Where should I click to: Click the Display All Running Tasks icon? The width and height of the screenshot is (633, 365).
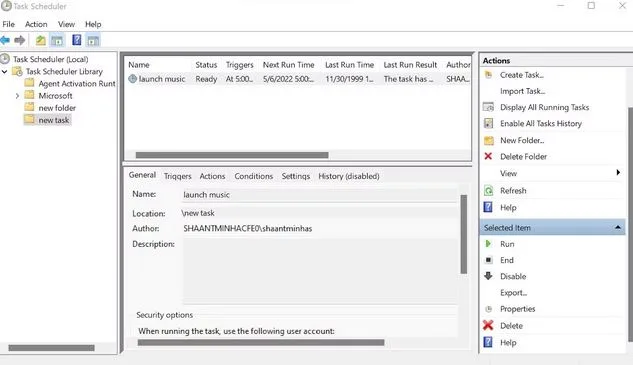click(488, 107)
